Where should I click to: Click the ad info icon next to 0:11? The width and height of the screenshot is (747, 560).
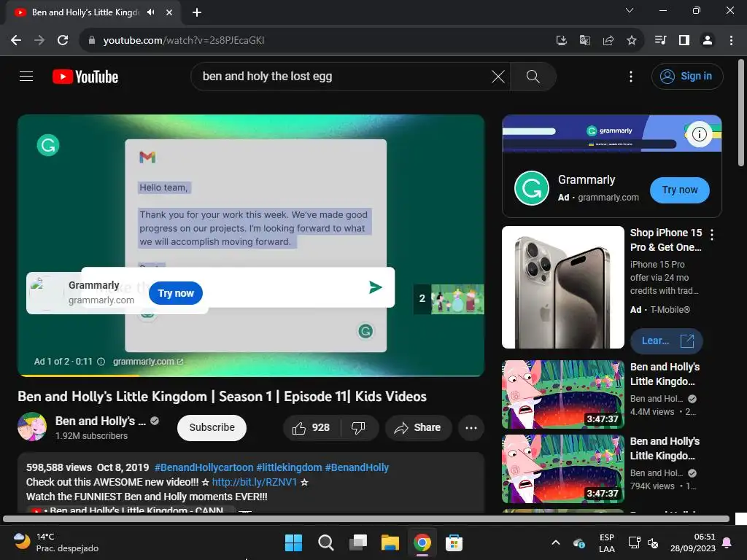(x=101, y=362)
